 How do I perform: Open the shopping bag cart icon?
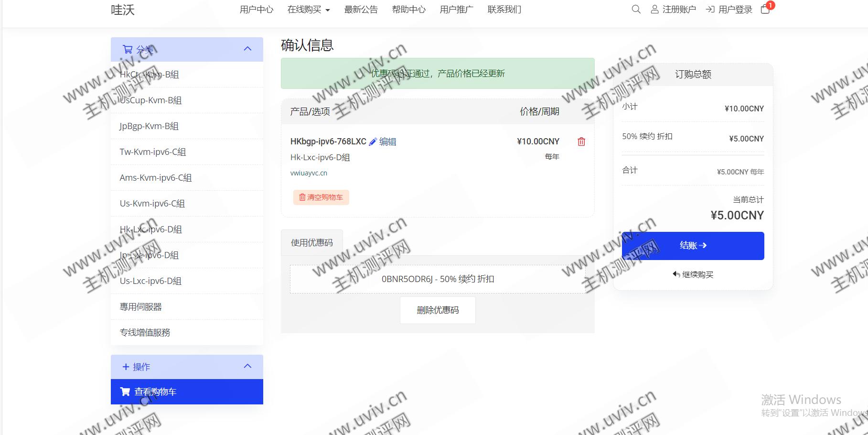pos(765,9)
